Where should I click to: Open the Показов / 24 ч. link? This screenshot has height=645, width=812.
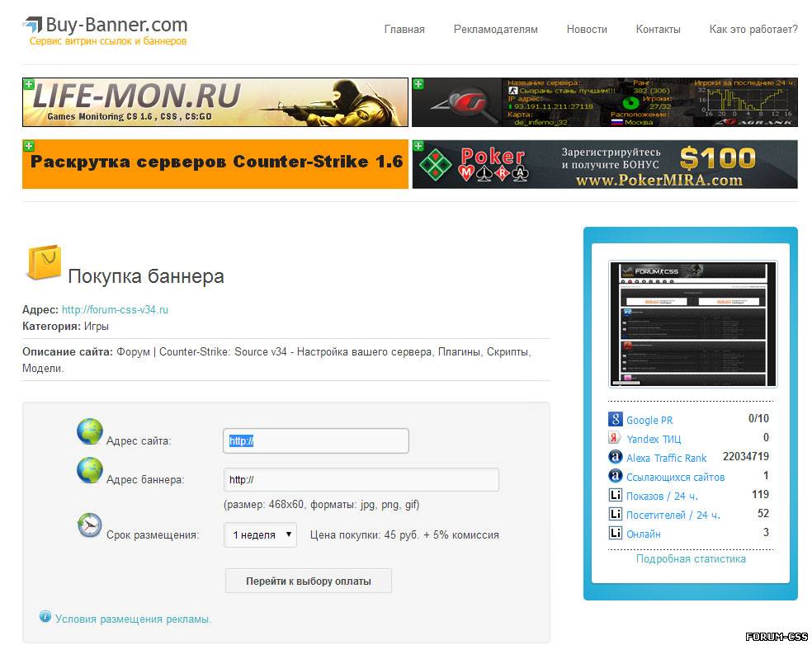click(662, 496)
